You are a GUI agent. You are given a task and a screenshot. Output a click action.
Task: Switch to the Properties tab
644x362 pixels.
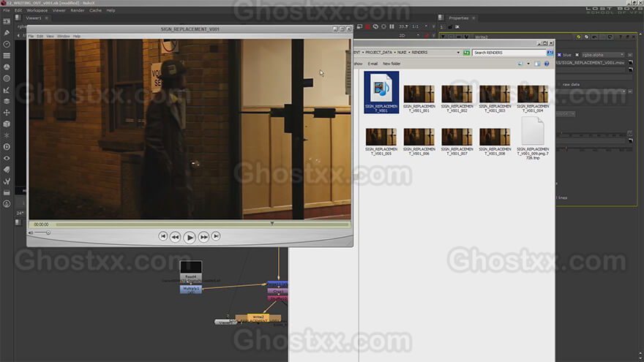coord(458,18)
